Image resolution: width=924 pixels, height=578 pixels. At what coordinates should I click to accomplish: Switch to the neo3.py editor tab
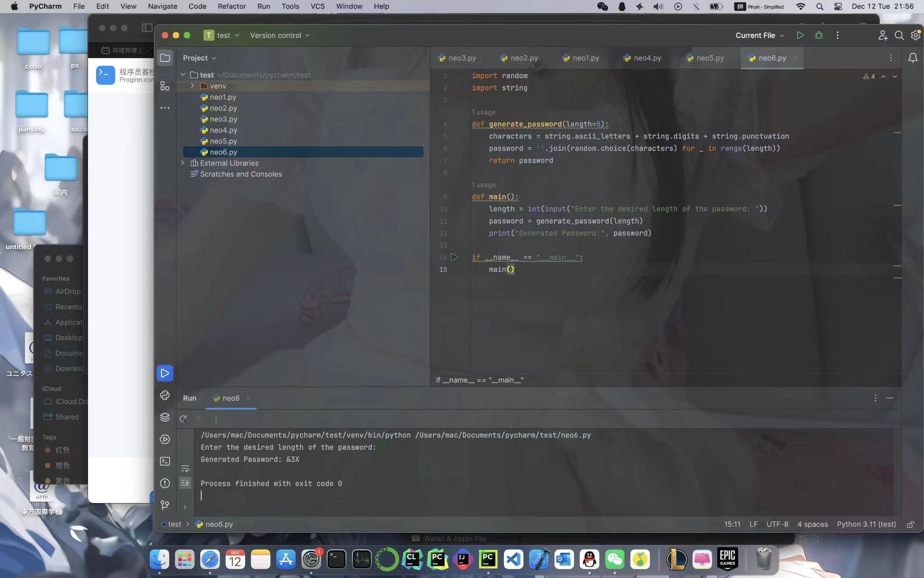click(457, 58)
